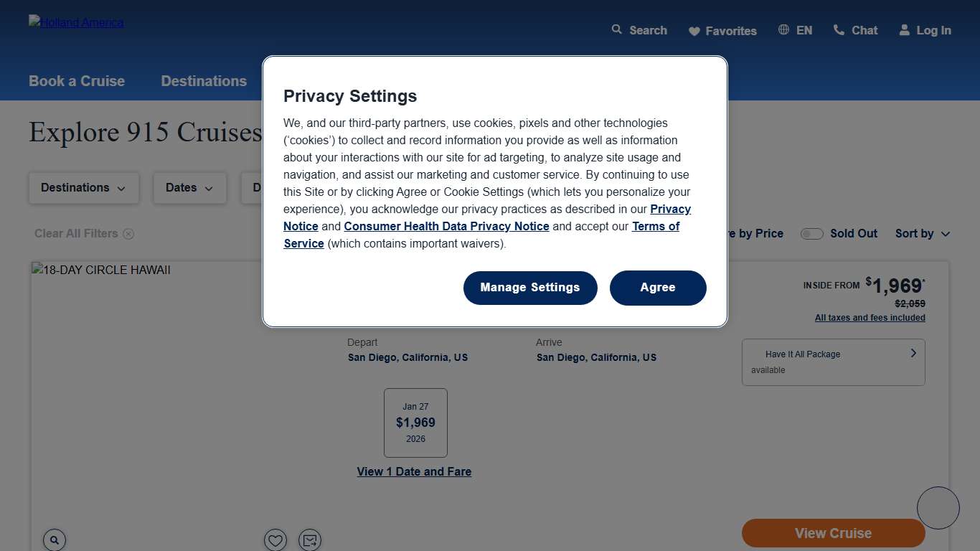Open the Book a Cruise menu

coord(77,81)
